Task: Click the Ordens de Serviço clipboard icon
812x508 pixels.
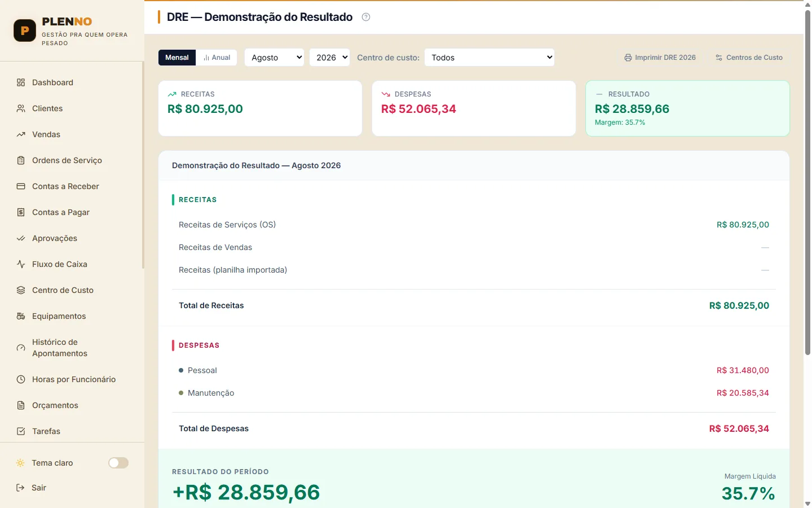Action: click(21, 160)
